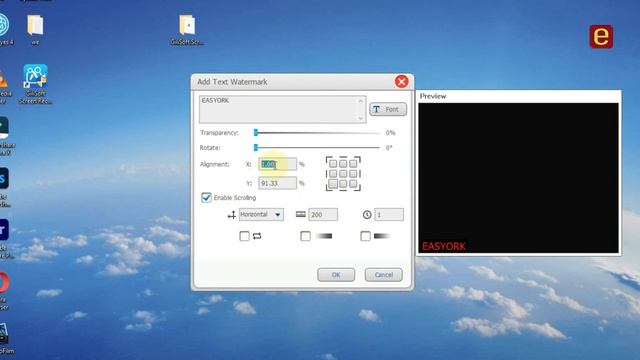
Task: Align watermark to middle-right grid cell
Action: click(x=353, y=174)
